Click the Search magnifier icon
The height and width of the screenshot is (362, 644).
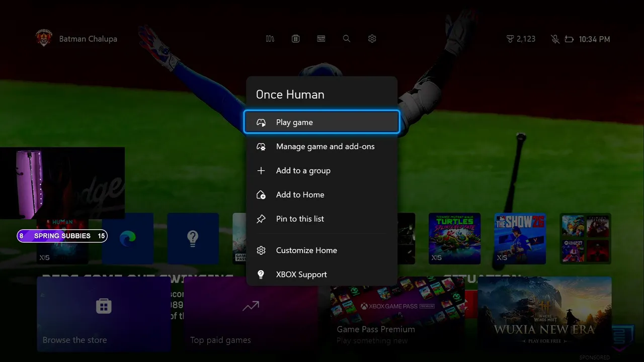[x=347, y=39]
